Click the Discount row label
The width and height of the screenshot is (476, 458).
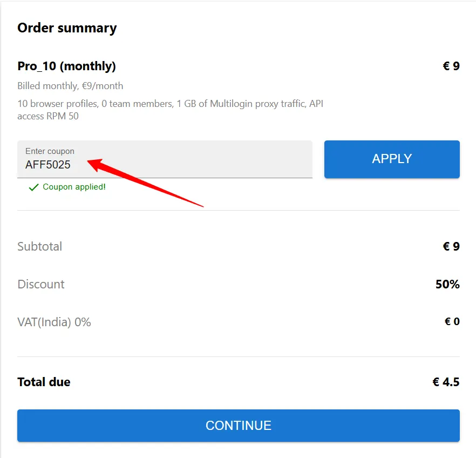click(41, 284)
